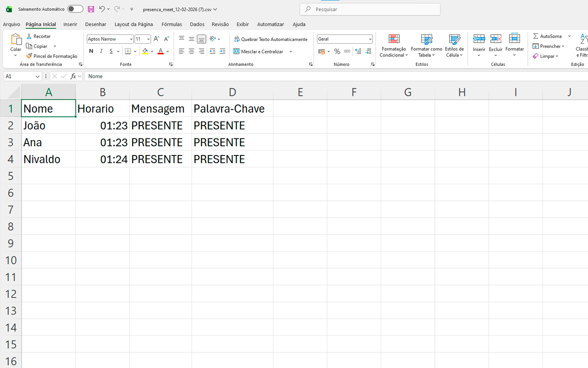
Task: Click the Paste (Colar) clipboard icon
Action: pyautogui.click(x=16, y=40)
